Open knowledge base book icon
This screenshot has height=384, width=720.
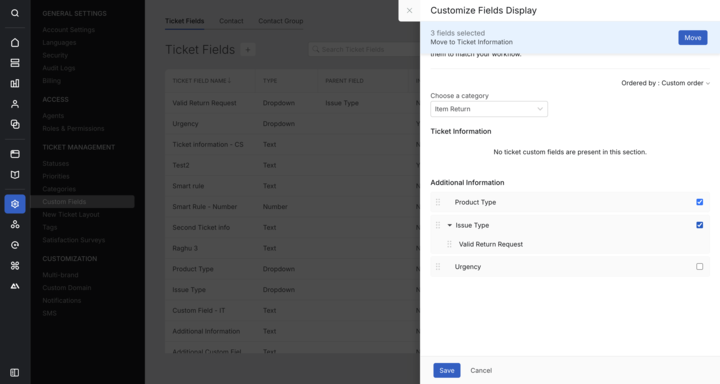click(15, 175)
